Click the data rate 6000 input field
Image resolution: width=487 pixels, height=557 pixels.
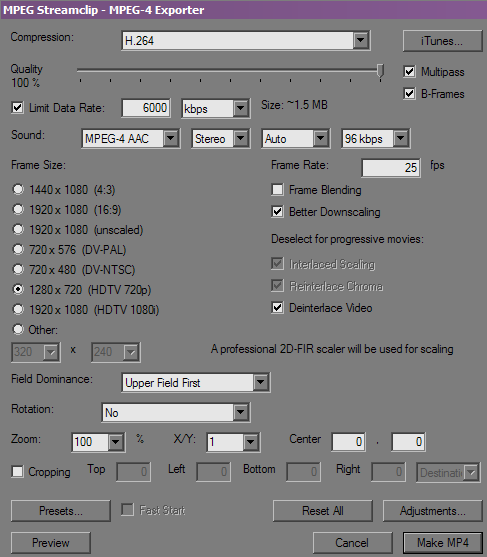(x=146, y=108)
